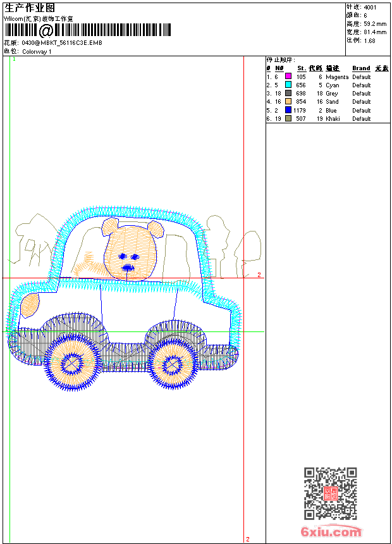Click stitch count 656 in Cyan row
The width and height of the screenshot is (392, 544).
[301, 85]
